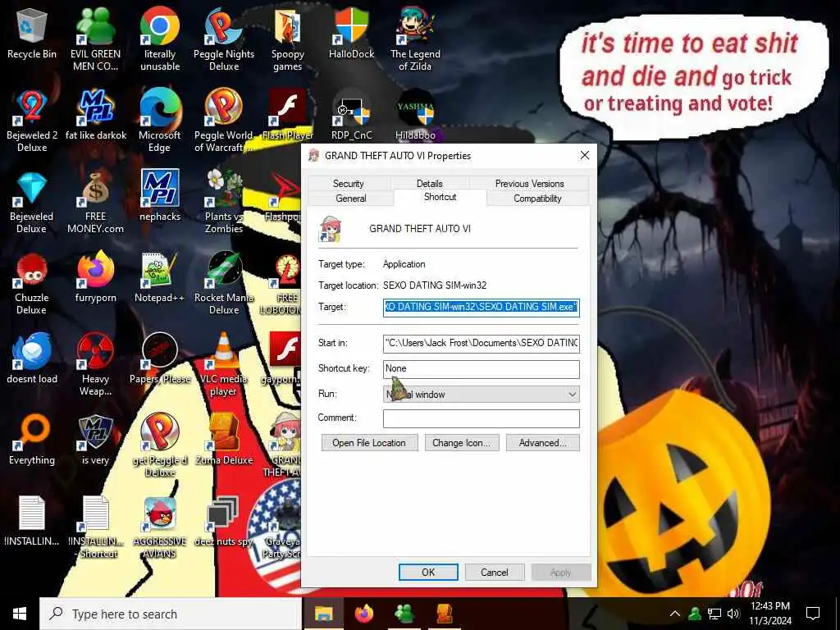Image resolution: width=840 pixels, height=630 pixels.
Task: Cancel the Properties dialog
Action: click(x=494, y=572)
